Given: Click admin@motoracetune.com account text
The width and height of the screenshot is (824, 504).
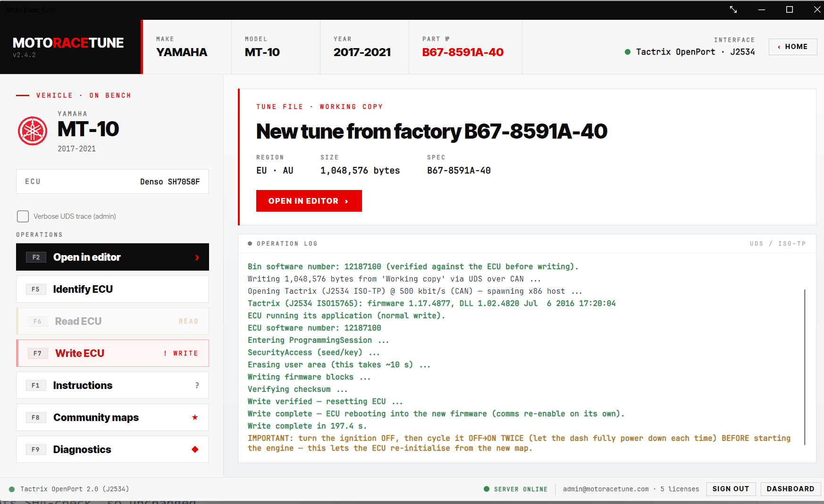Looking at the screenshot, I should click(x=606, y=489).
